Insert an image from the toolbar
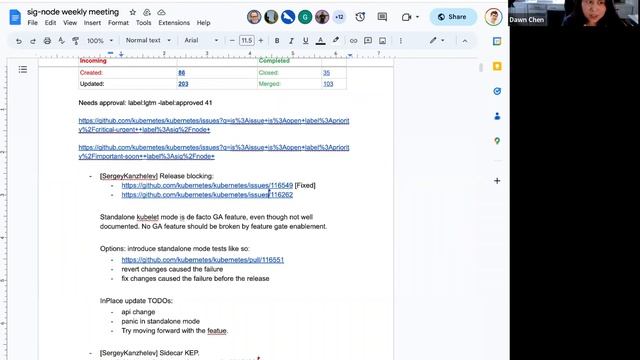Screen dimensions: 640x360 [382, 41]
